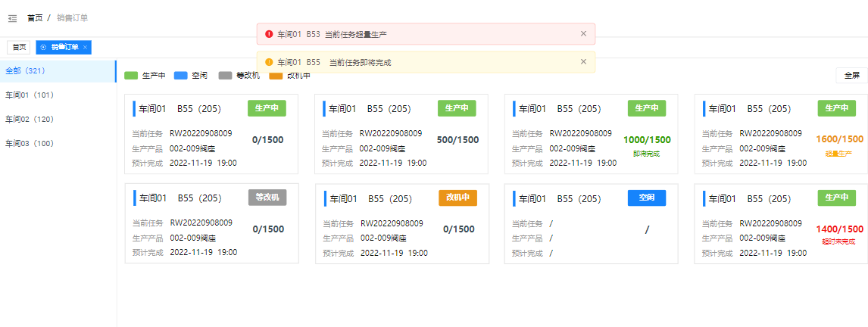The image size is (868, 327).
Task: Filter by 车间03 (100) in sidebar
Action: [29, 143]
